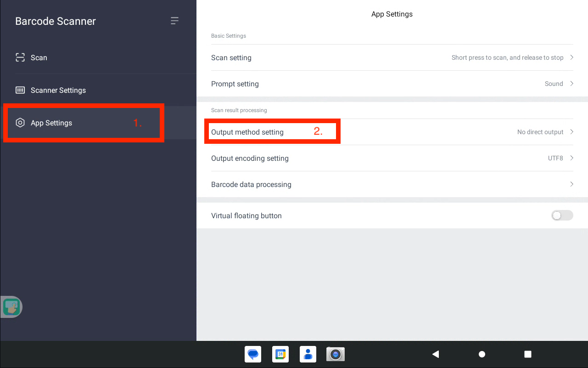Click the Virtual floating button label
The height and width of the screenshot is (368, 588).
click(246, 215)
